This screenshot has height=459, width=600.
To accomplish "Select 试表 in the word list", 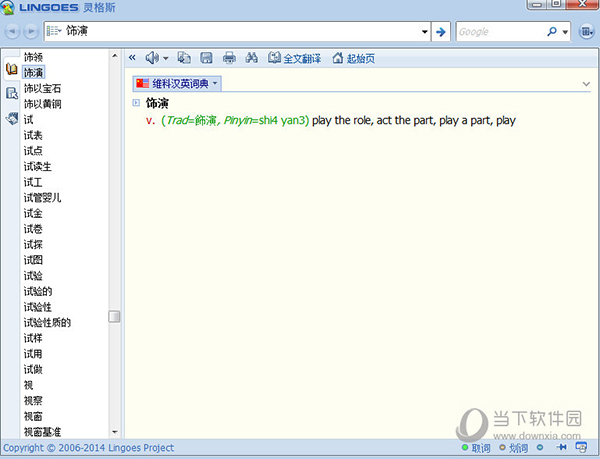I will (33, 135).
